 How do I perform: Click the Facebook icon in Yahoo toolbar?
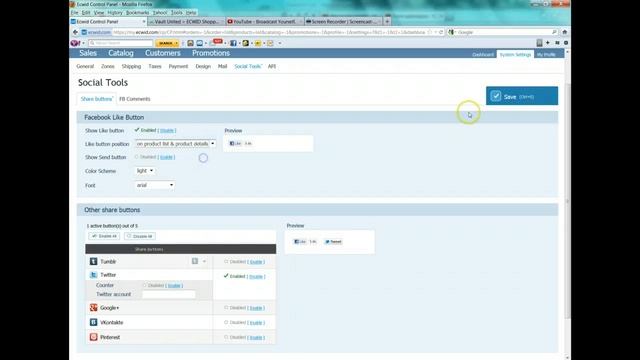(233, 43)
